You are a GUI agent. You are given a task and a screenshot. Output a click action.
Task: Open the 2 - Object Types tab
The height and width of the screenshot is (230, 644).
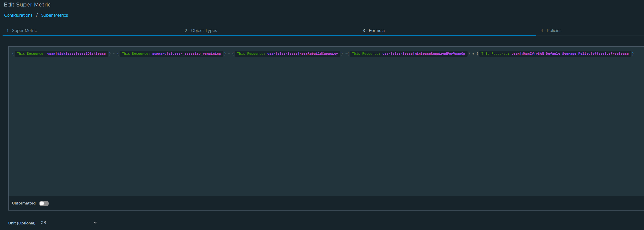click(201, 30)
